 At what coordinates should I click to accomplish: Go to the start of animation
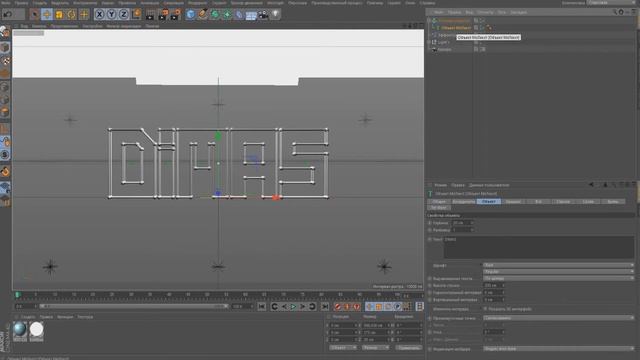(262, 307)
